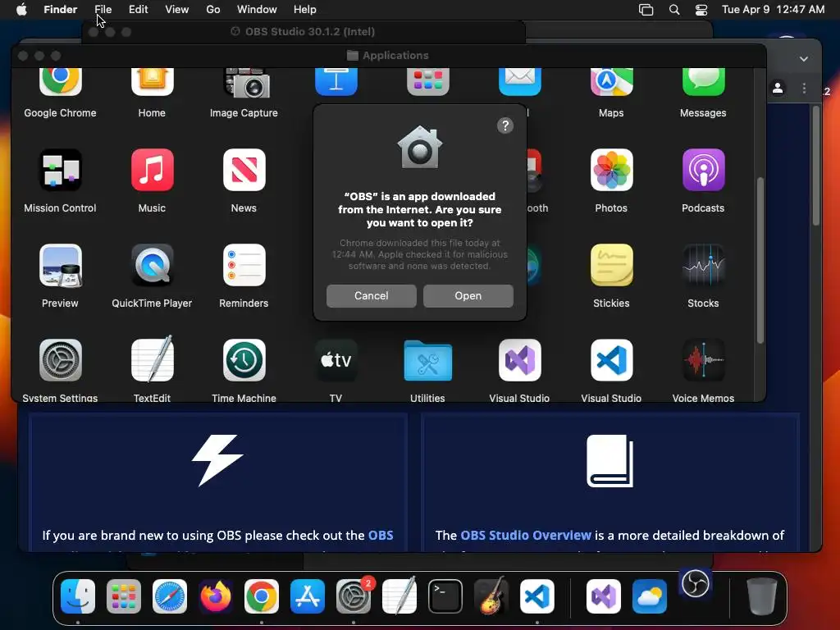The image size is (840, 630).
Task: Click the profile icon in browser window
Action: click(778, 88)
